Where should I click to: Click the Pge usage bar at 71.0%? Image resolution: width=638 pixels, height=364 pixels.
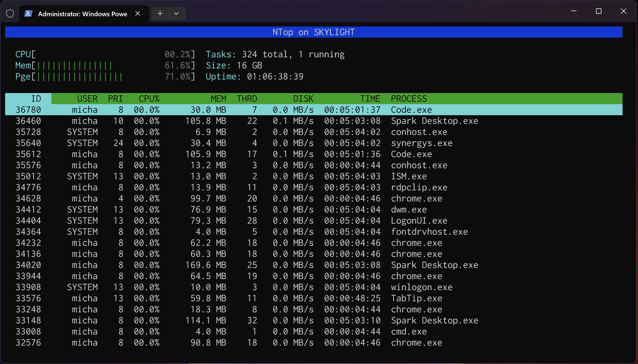point(105,77)
